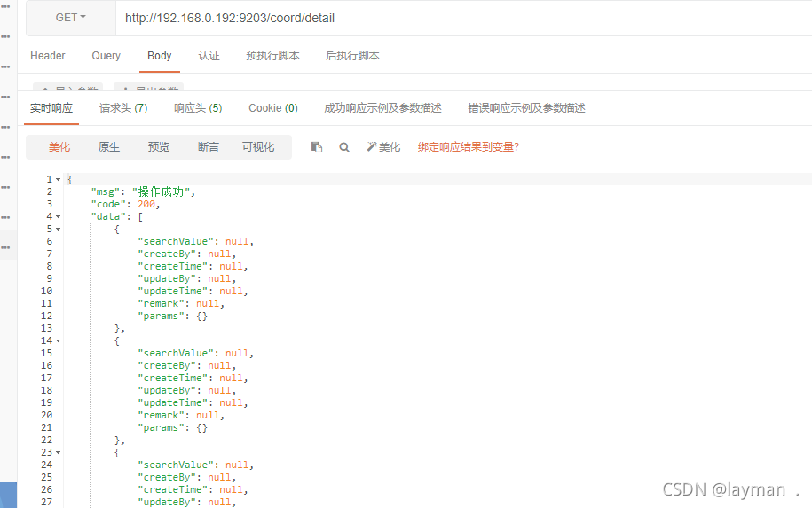Click the copy response icon
Screen dimensions: 812x508
317,147
